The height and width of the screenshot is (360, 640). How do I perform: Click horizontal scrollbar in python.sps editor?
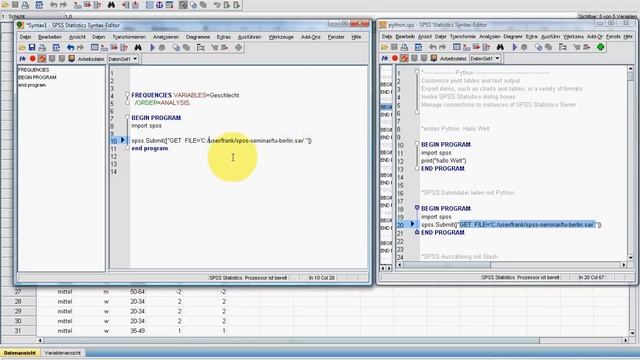click(511, 265)
